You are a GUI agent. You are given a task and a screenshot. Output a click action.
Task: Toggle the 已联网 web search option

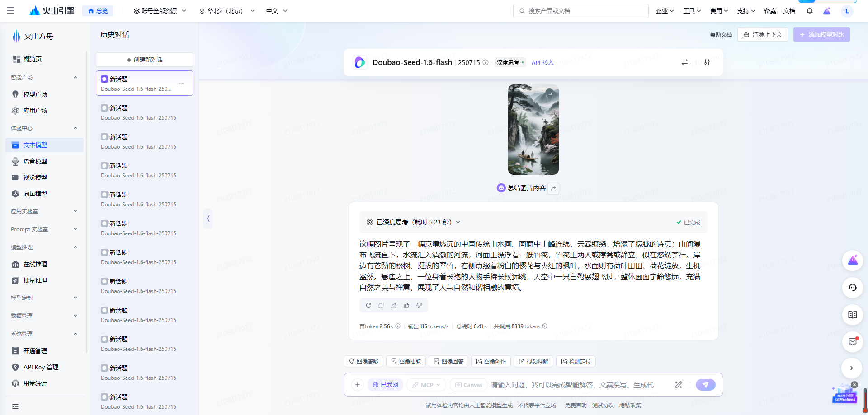385,385
